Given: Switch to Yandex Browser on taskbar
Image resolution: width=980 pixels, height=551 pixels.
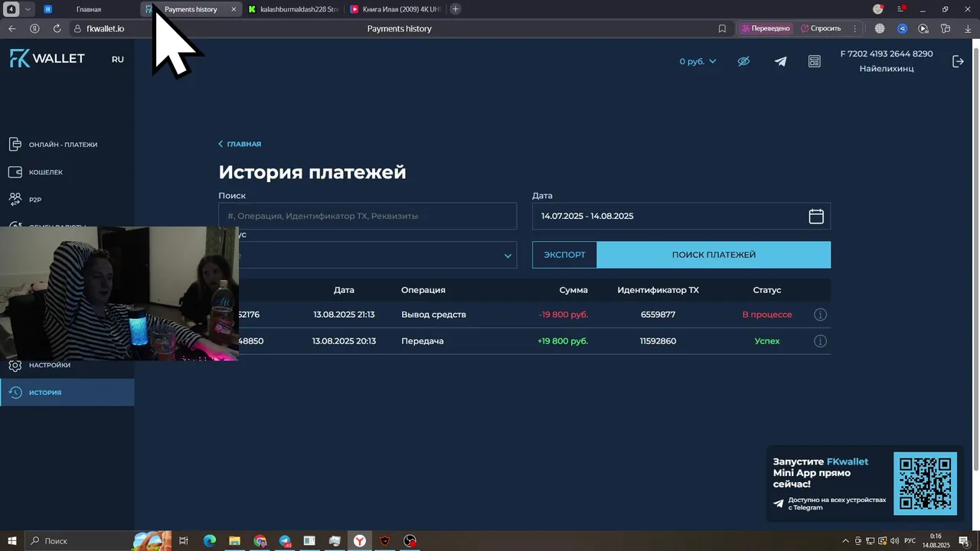Looking at the screenshot, I should (359, 541).
